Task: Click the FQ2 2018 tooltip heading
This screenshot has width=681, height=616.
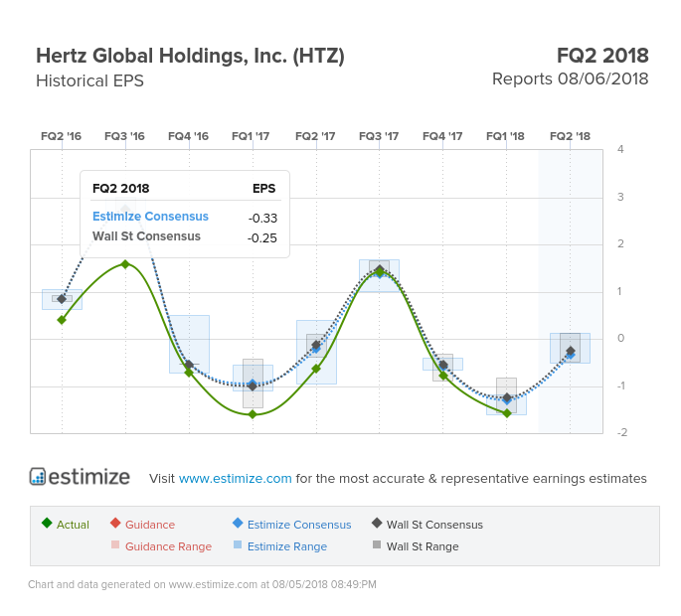Action: [x=120, y=189]
